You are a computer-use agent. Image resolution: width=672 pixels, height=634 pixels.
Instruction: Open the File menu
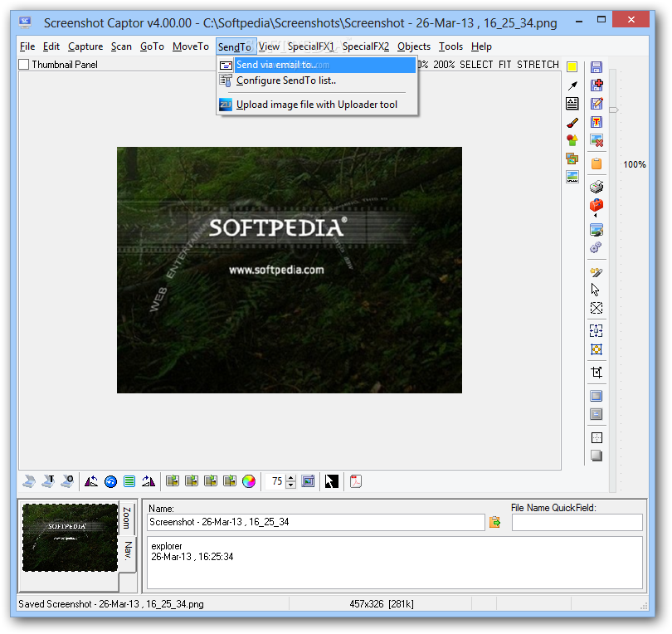click(27, 46)
